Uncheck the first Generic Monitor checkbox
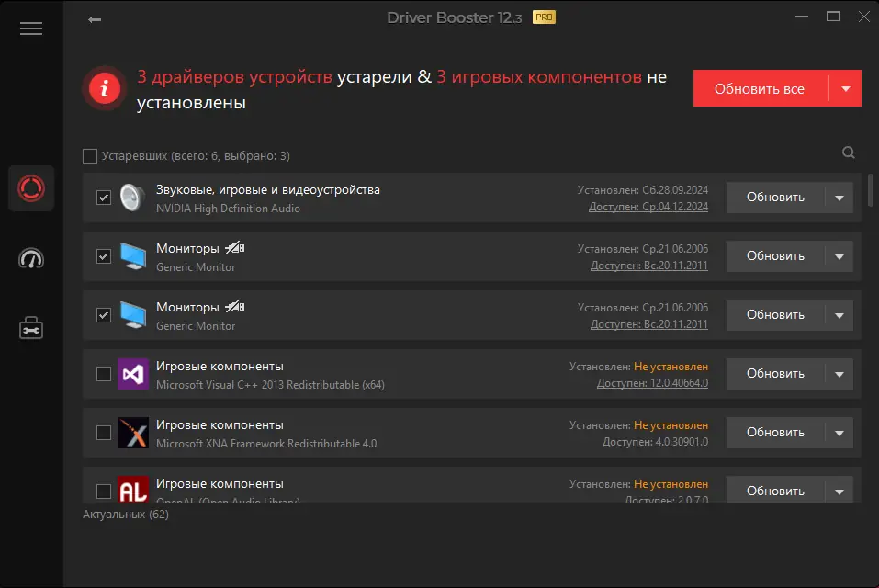Viewport: 879px width, 588px height. (104, 256)
